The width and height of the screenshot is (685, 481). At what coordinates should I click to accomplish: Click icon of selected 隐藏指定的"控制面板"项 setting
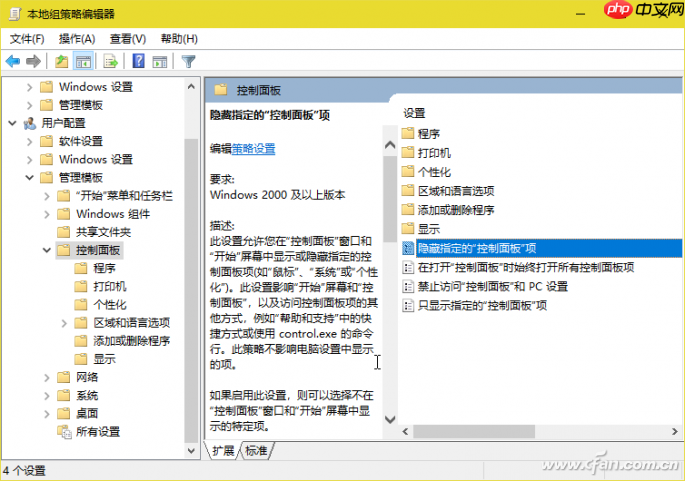coord(408,248)
